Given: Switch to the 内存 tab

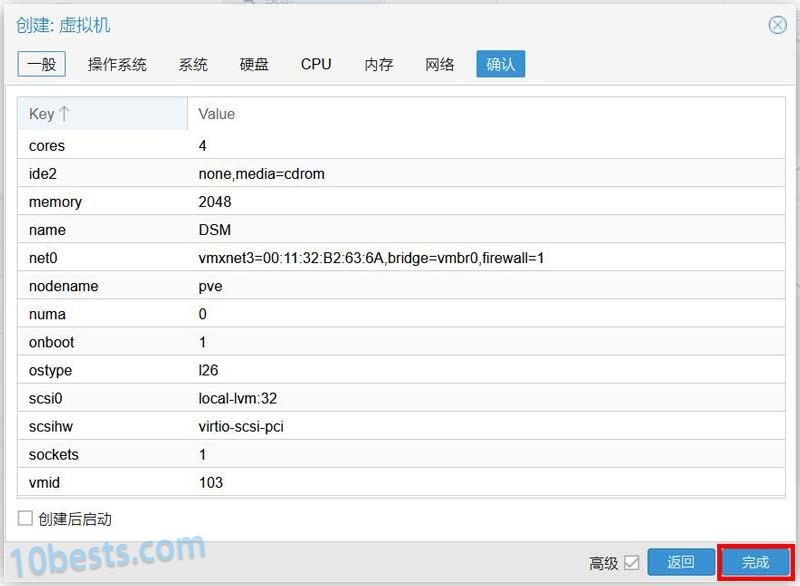Looking at the screenshot, I should (x=379, y=64).
